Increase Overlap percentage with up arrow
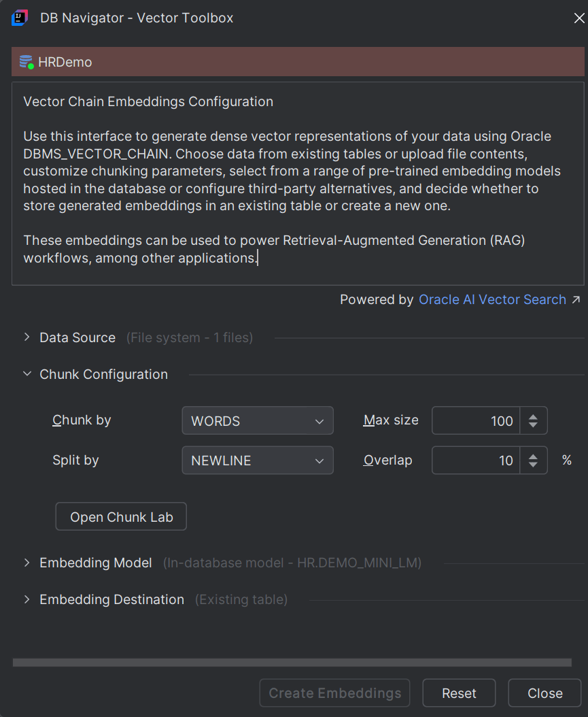This screenshot has height=717, width=588. tap(534, 454)
